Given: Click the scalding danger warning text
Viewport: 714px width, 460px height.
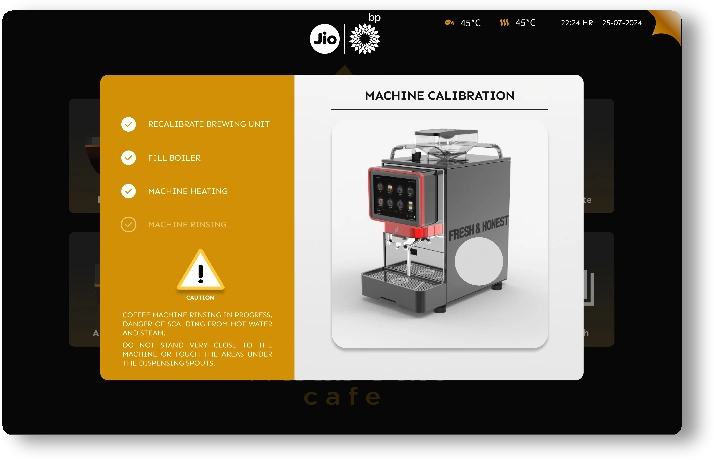Looking at the screenshot, I should tap(197, 323).
